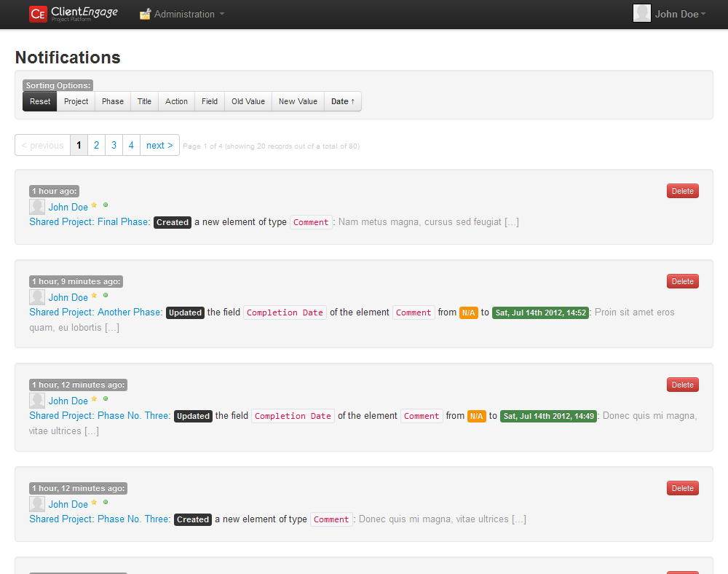Sort notifications by New Value
Image resolution: width=728 pixels, height=574 pixels.
[298, 101]
